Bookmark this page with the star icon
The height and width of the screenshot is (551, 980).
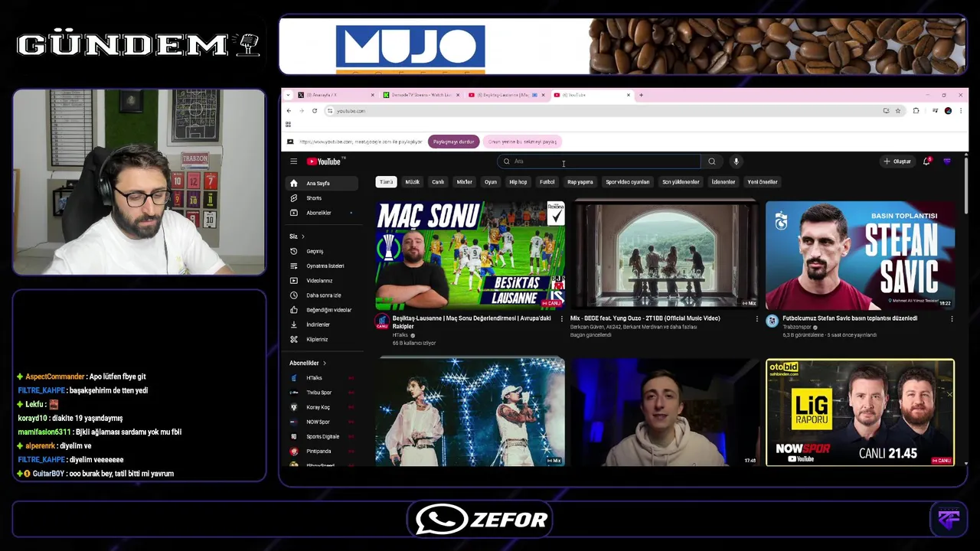coord(898,111)
